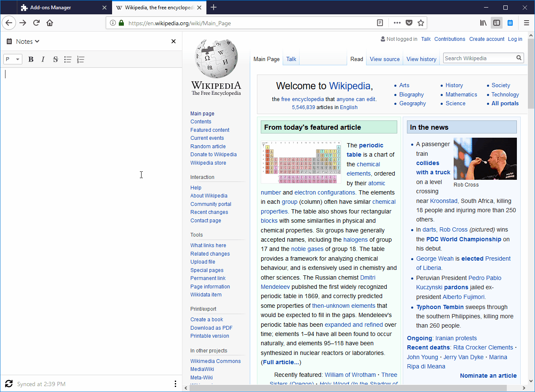Open the View history tab
535x392 pixels.
(421, 59)
